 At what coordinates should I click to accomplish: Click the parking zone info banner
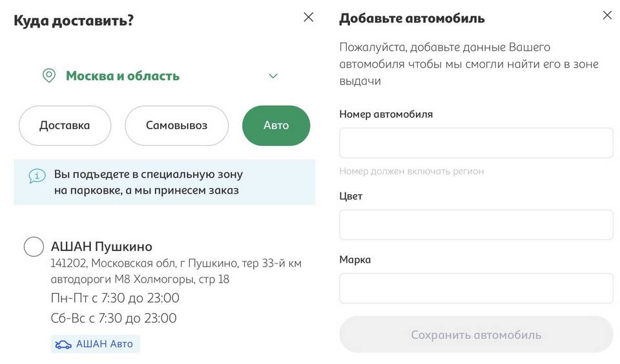[165, 182]
